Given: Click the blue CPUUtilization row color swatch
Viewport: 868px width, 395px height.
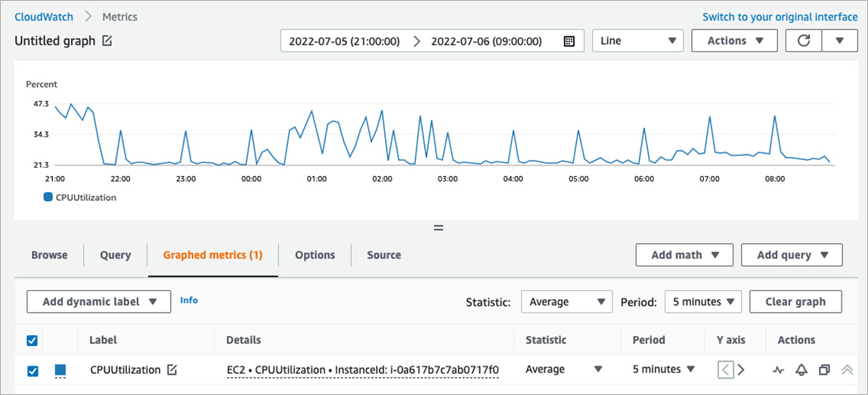Looking at the screenshot, I should [x=60, y=369].
